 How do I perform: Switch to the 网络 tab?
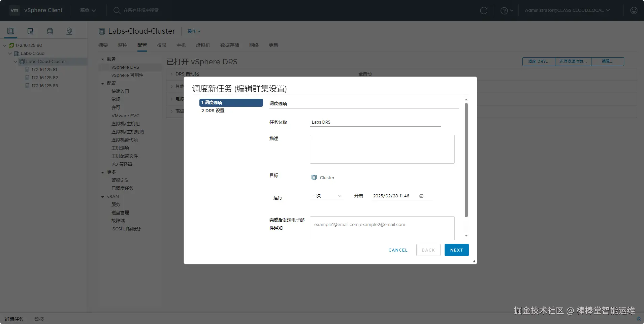point(254,45)
